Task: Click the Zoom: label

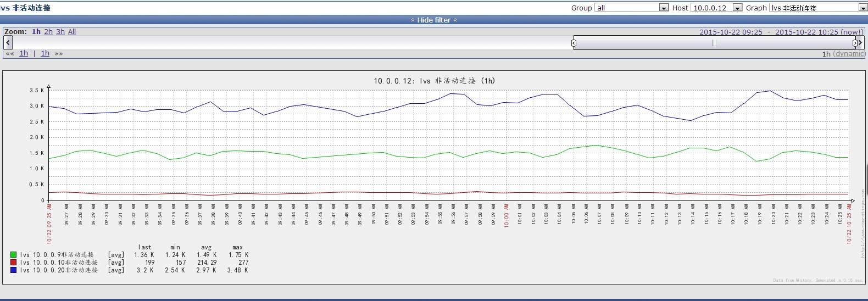Action: point(15,32)
